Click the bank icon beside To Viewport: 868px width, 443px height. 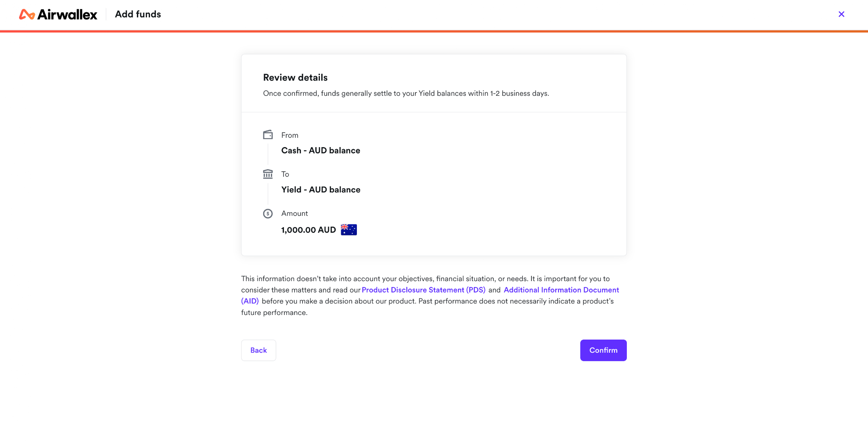coord(268,174)
